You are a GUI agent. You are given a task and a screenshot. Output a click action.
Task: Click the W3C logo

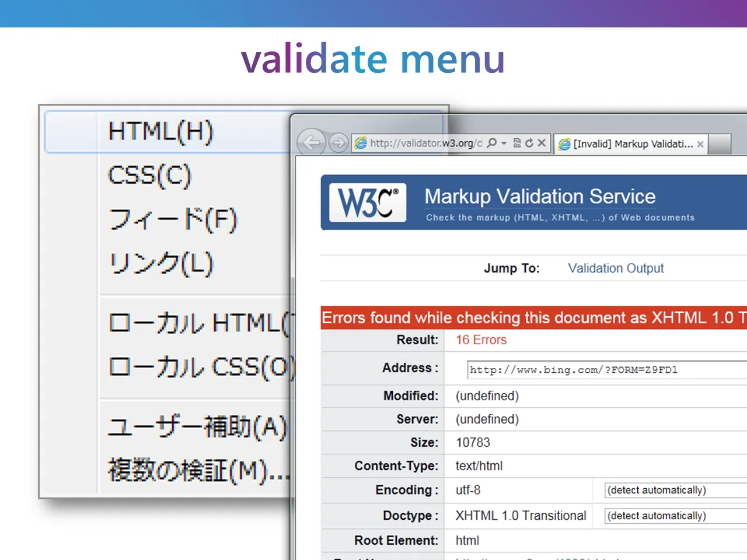click(368, 202)
